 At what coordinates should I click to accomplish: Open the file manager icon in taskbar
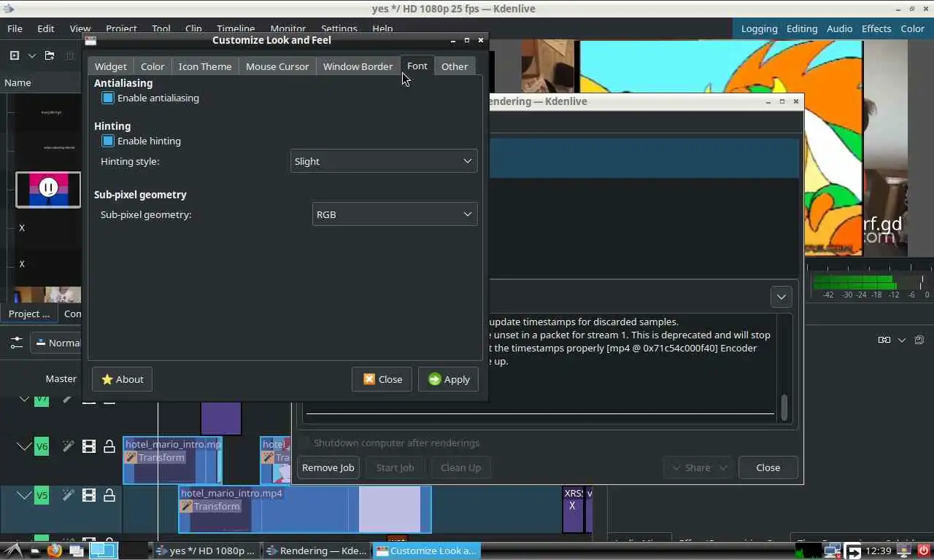pos(34,551)
